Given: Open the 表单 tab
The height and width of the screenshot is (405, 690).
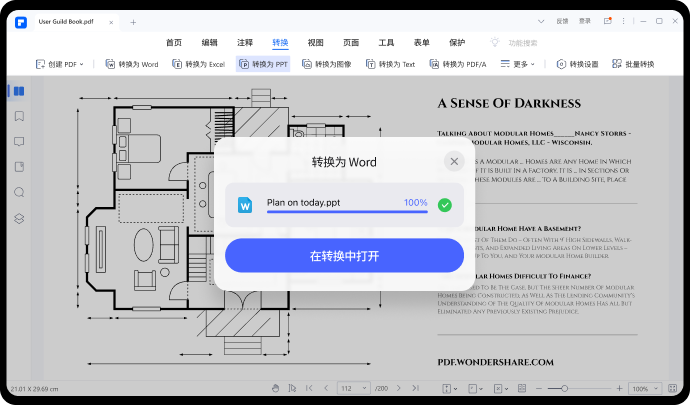Looking at the screenshot, I should point(422,43).
